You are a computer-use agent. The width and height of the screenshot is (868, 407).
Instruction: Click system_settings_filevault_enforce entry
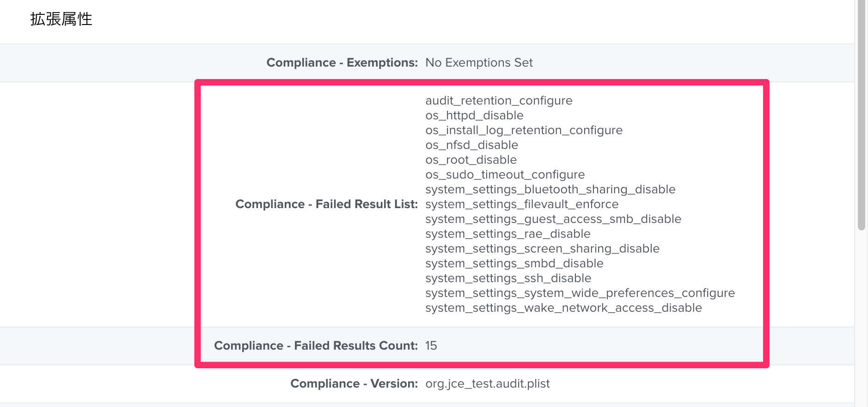522,204
